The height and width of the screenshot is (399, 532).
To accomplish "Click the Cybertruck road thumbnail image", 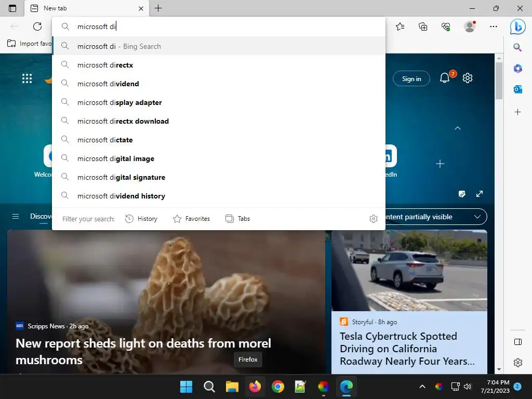I will click(409, 270).
